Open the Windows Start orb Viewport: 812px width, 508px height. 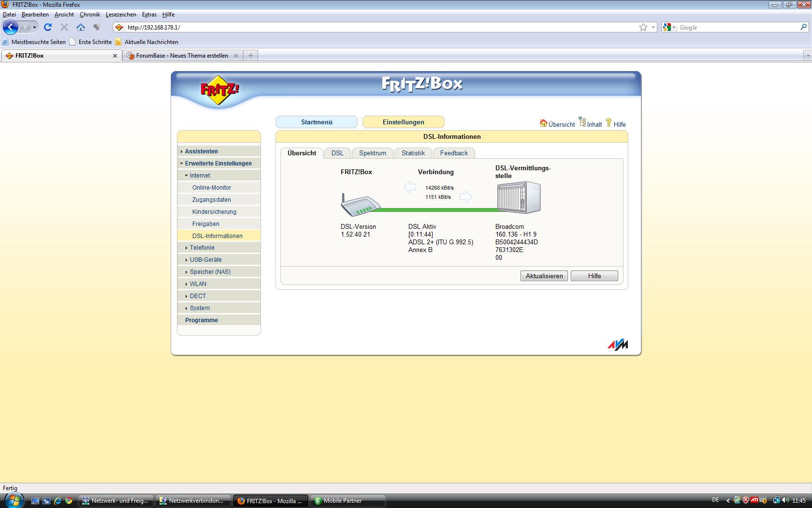(x=13, y=500)
